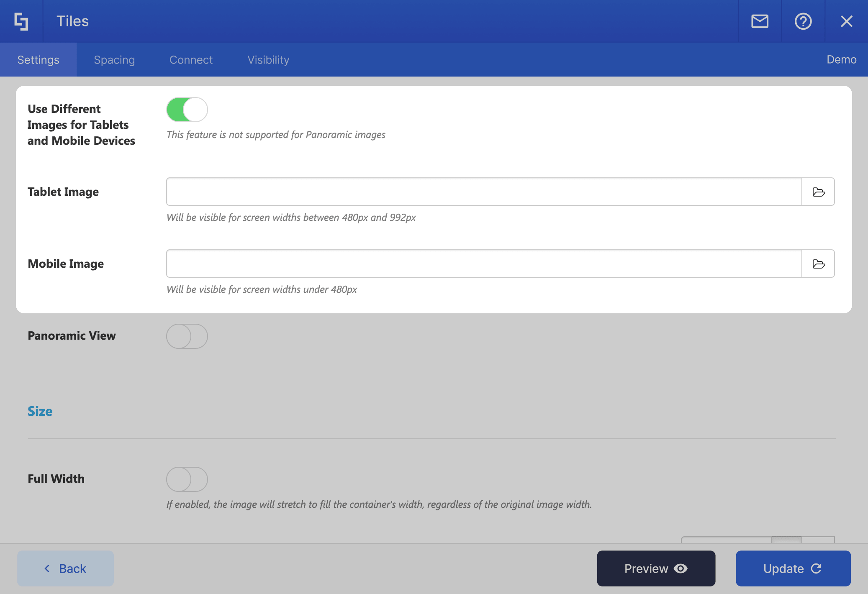868x594 pixels.
Task: Click the Tablet Image input field
Action: [x=484, y=191]
